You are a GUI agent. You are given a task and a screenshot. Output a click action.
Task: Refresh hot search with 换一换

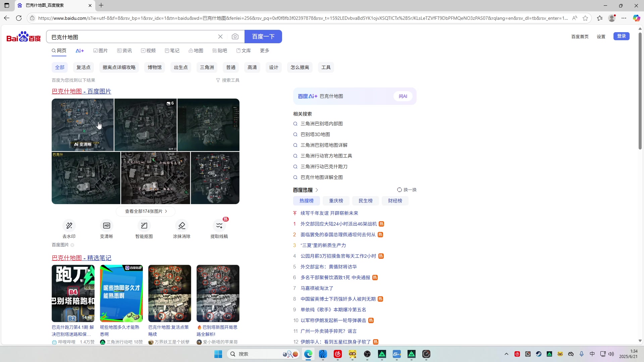(x=407, y=190)
